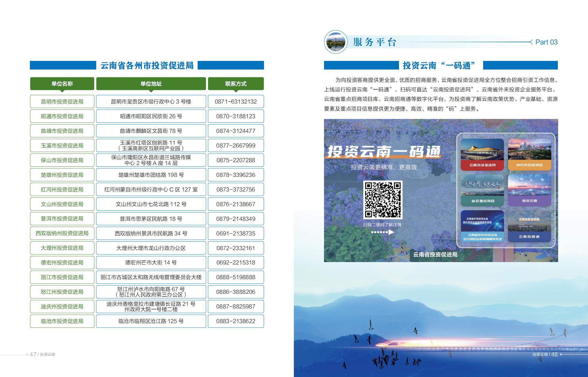Select the 红河州投资促进局 cell
Viewport: 588px width, 377px height.
pos(62,190)
